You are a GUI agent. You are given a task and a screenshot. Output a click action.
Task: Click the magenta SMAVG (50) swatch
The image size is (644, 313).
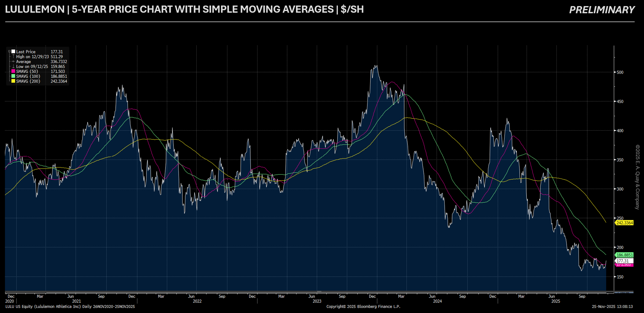pos(13,71)
